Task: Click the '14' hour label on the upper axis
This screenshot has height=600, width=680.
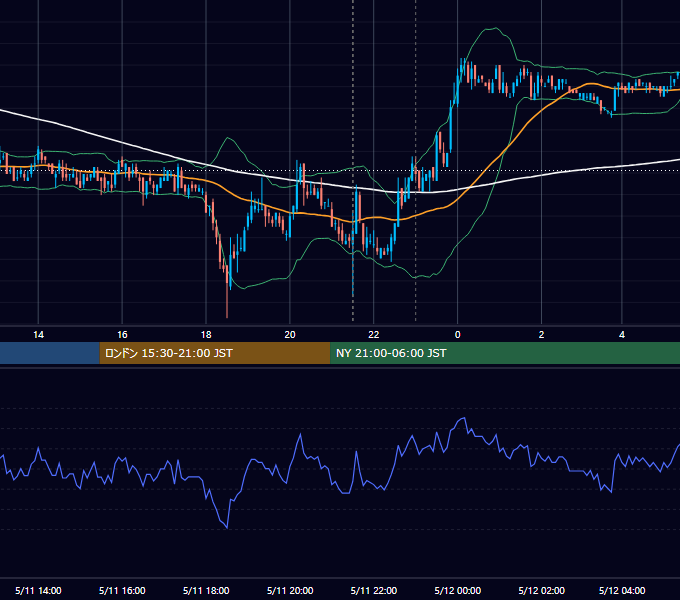Action: [39, 335]
